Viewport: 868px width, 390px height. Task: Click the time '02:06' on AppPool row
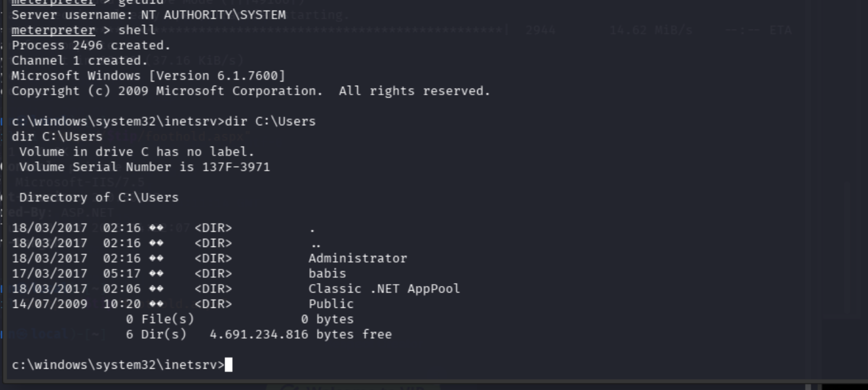coord(122,289)
